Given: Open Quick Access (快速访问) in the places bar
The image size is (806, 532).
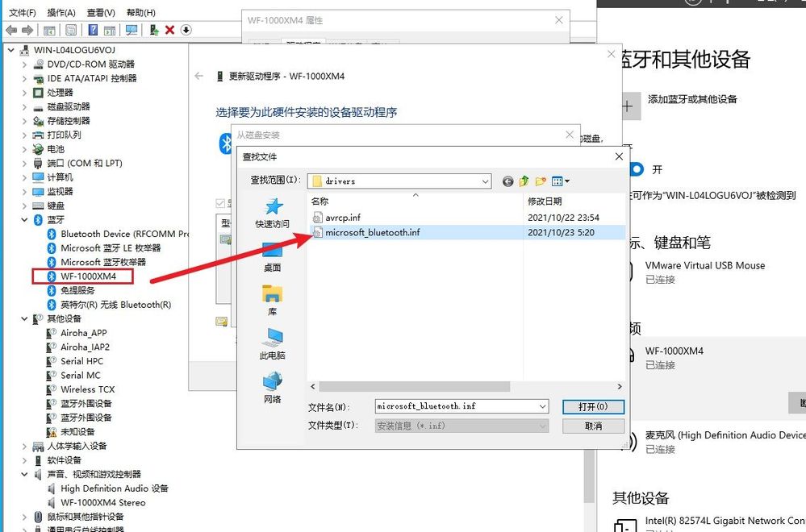Looking at the screenshot, I should click(273, 213).
